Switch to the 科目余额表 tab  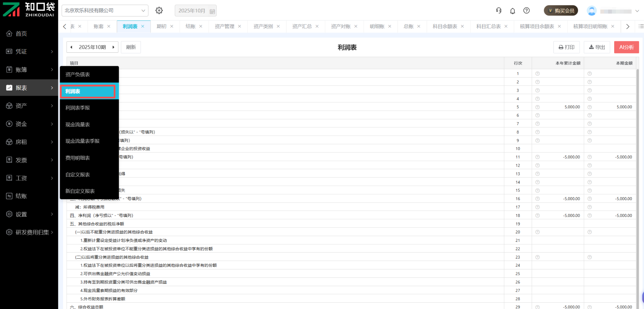pyautogui.click(x=444, y=27)
